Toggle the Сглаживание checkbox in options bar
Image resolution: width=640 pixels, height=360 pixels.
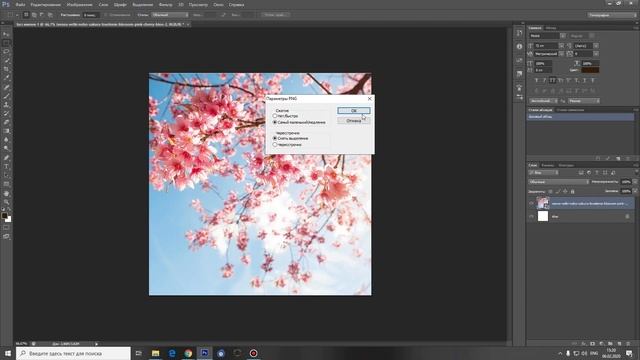point(106,15)
